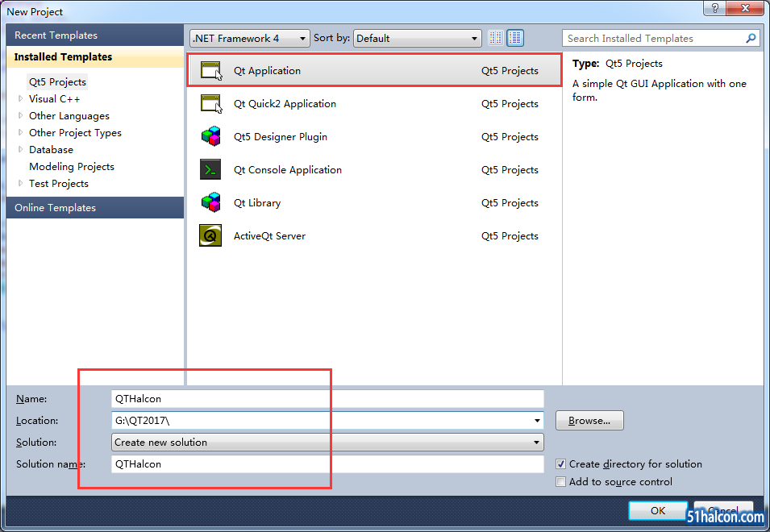
Task: Open the Online Templates section
Action: (55, 208)
